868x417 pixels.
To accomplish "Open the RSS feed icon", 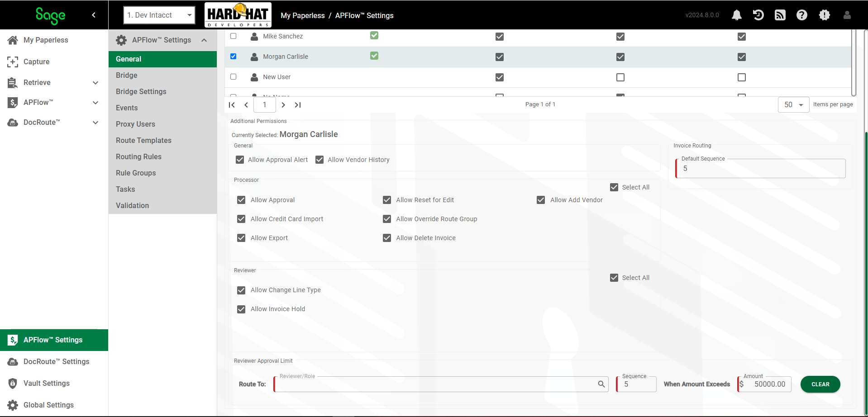I will point(780,15).
